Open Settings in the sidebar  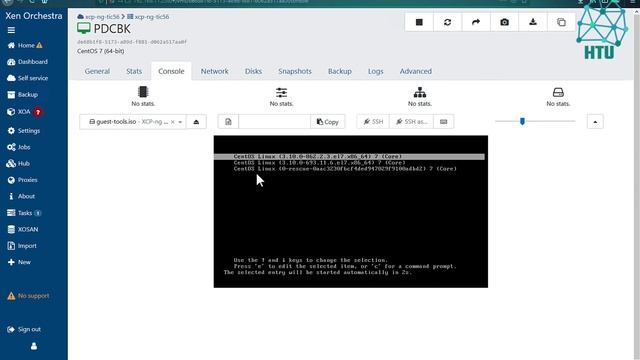(24, 131)
